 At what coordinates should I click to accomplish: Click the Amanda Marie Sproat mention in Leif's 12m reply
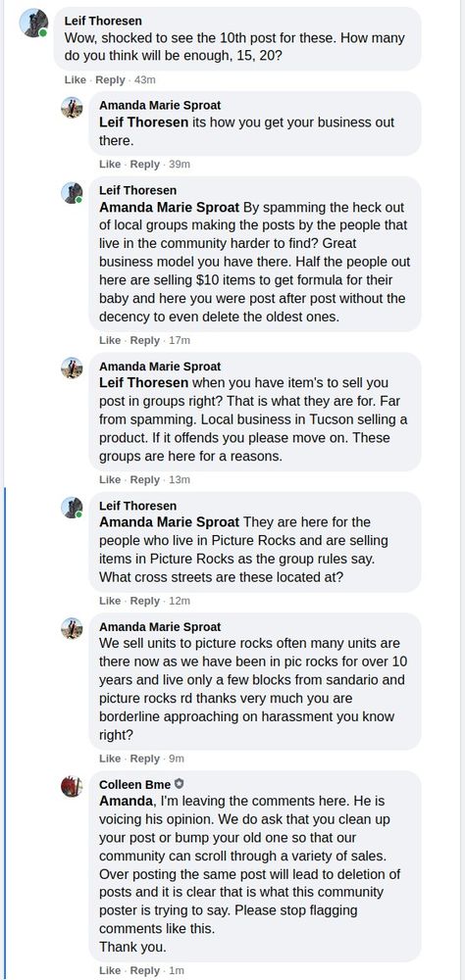(x=169, y=522)
